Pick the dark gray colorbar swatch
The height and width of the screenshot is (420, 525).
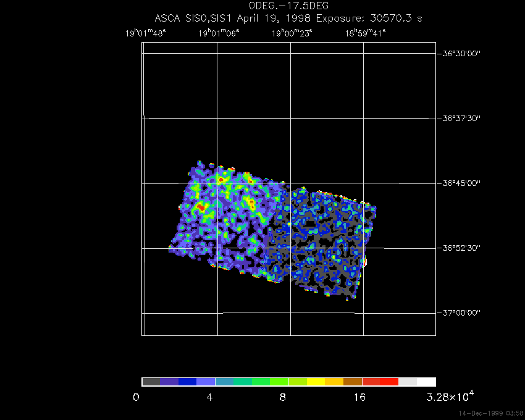151,382
